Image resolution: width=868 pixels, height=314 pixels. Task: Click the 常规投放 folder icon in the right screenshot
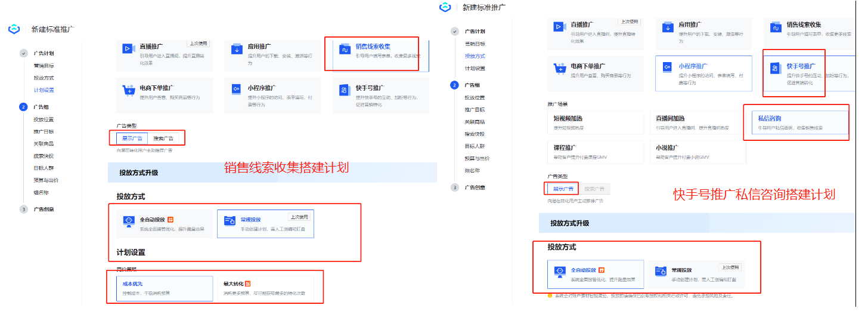tap(661, 272)
